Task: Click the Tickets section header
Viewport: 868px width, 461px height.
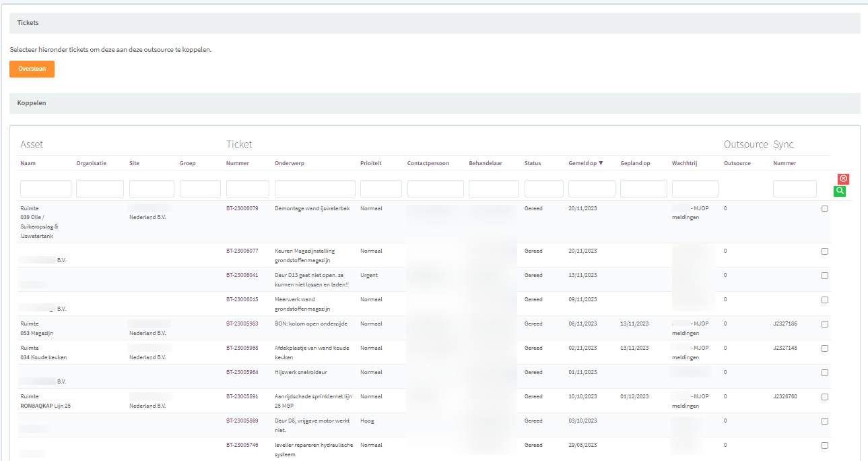Action: [x=28, y=23]
